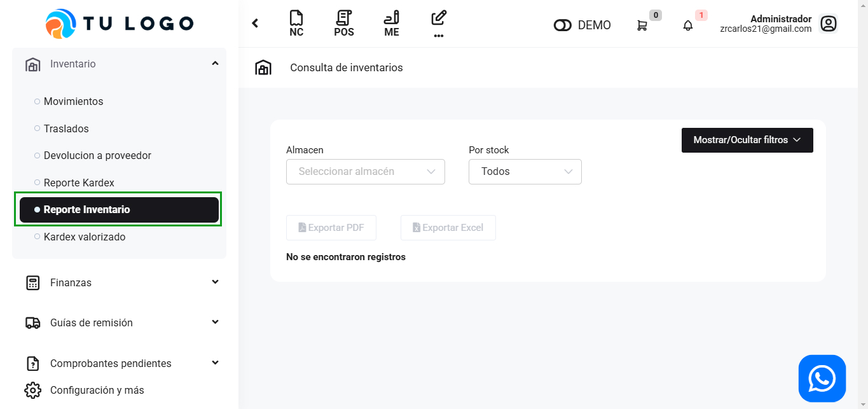868x409 pixels.
Task: Click the Exportar PDF button
Action: (x=331, y=228)
